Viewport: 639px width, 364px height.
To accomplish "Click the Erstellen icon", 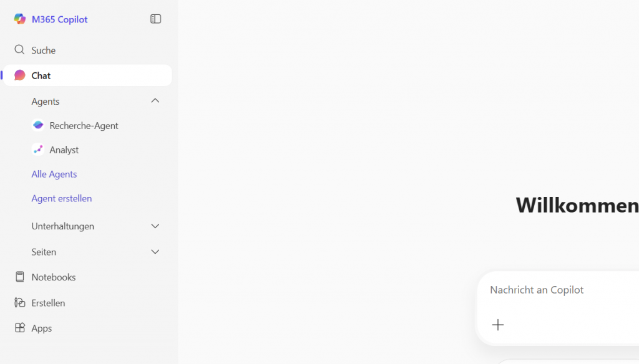I will pos(20,303).
